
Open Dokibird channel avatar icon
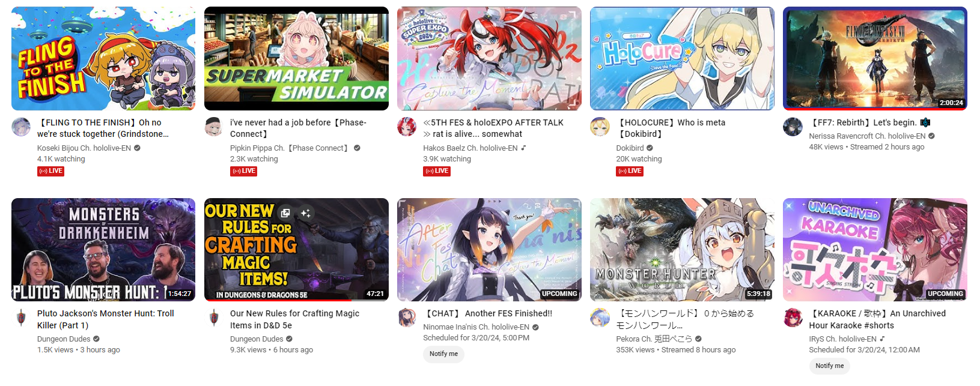click(600, 127)
